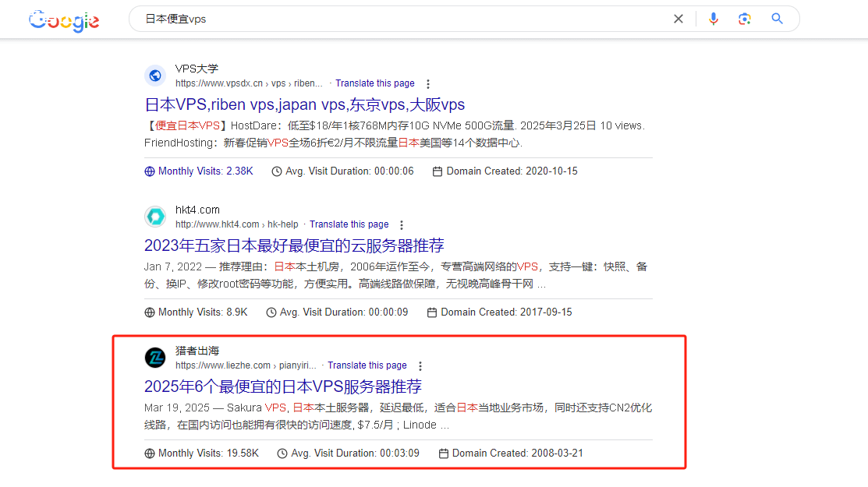This screenshot has height=487, width=868.
Task: Open the three-dot menu for the VPS大学 result
Action: pyautogui.click(x=428, y=84)
